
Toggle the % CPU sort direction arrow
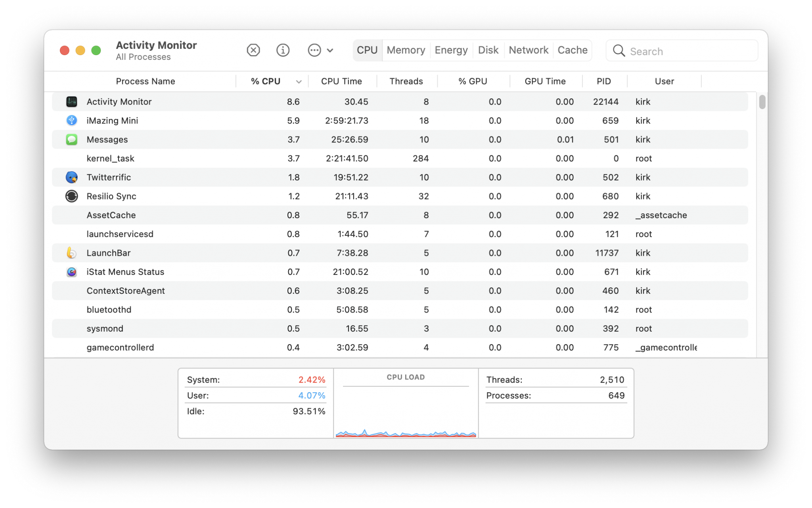click(298, 81)
